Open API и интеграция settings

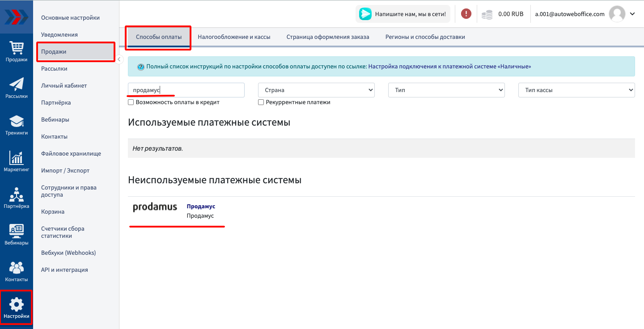(64, 270)
